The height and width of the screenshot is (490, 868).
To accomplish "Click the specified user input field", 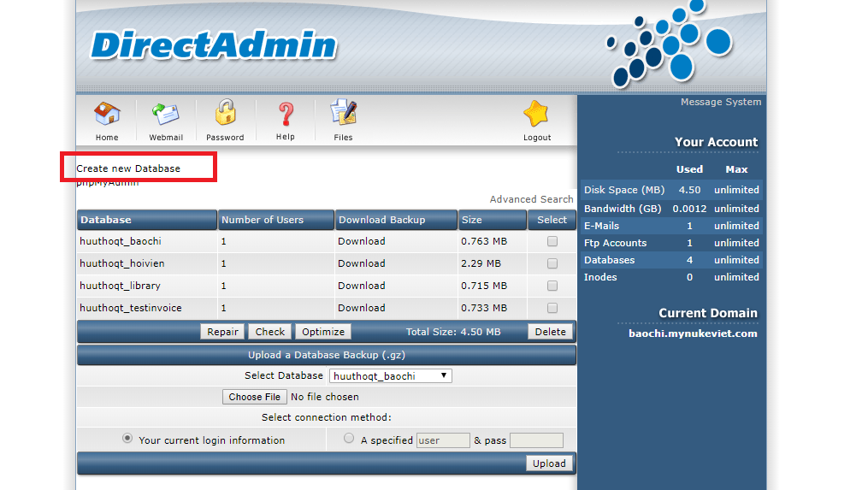I will 443,440.
